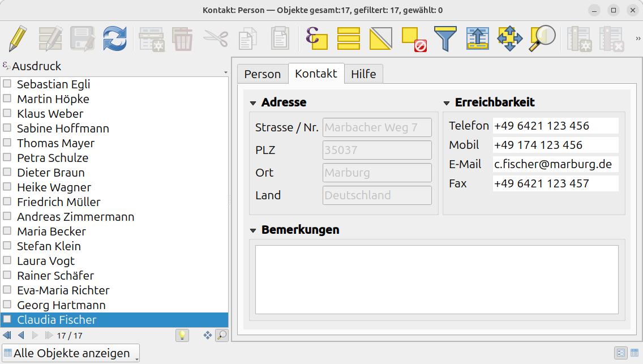Switch to table view icon
This screenshot has width=643, height=364.
(635, 353)
